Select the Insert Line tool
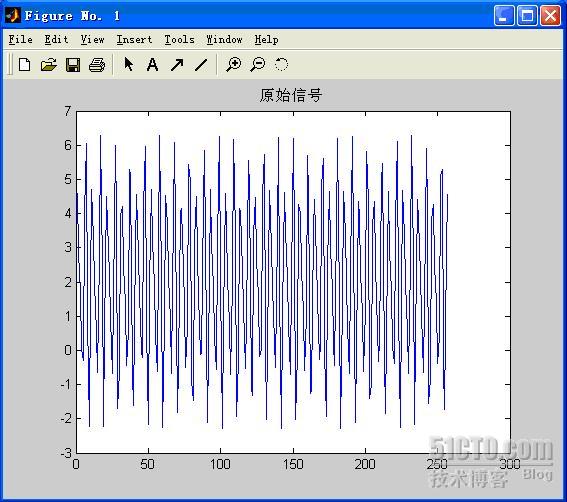 (x=201, y=65)
